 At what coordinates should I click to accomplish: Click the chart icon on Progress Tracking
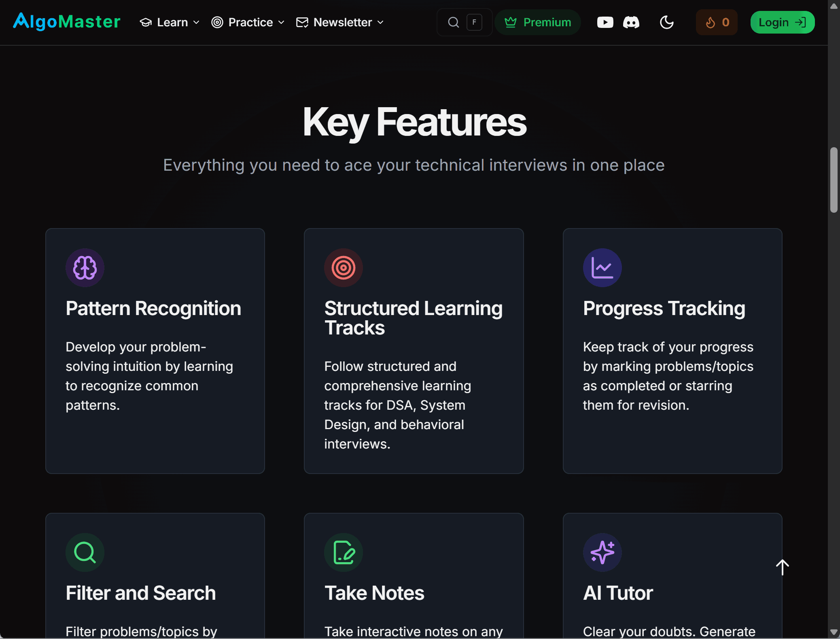pyautogui.click(x=602, y=268)
